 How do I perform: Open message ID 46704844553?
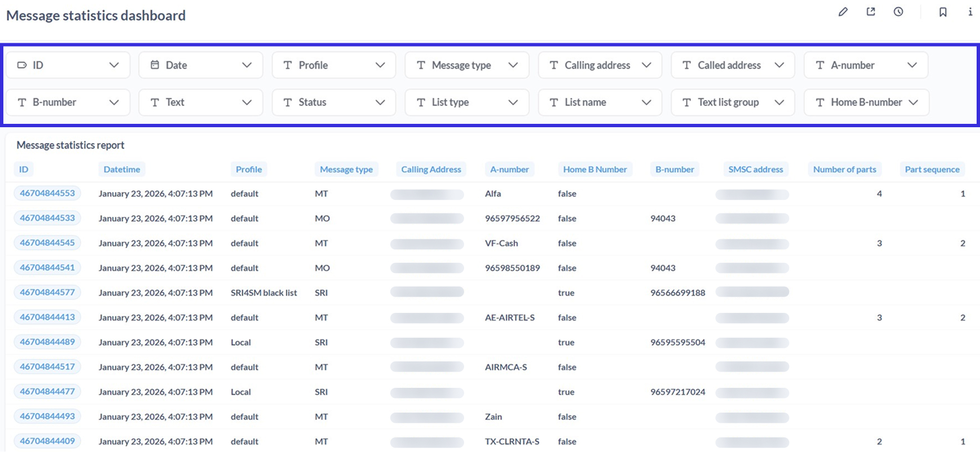click(47, 193)
